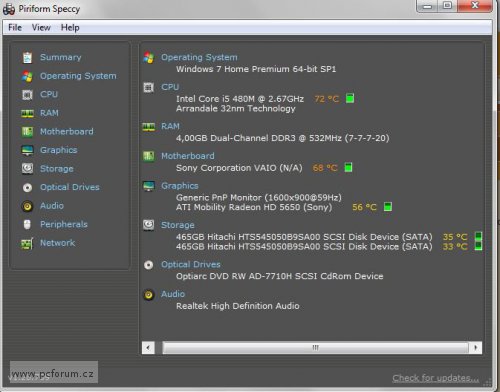Open the Help menu
The image size is (500, 392).
point(70,27)
